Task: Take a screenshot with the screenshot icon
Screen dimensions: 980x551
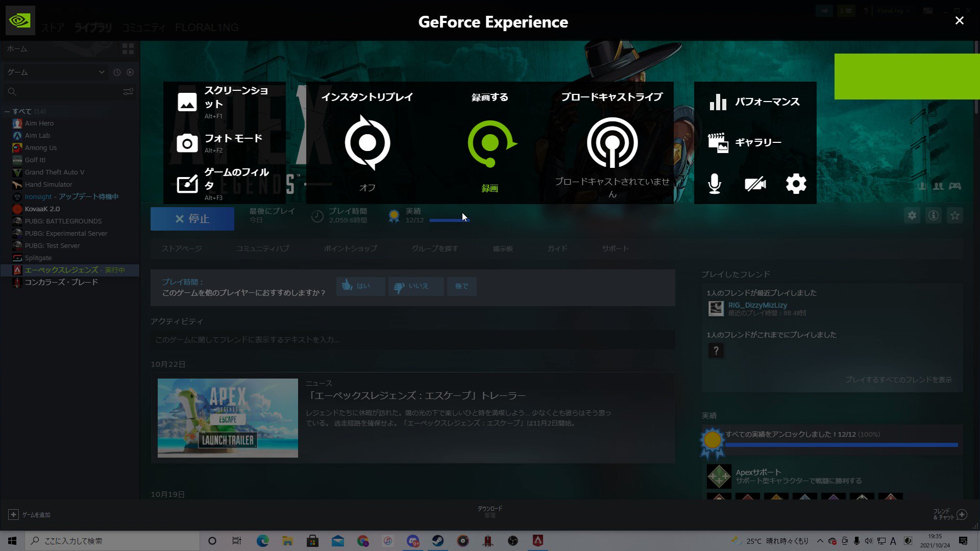Action: (x=187, y=102)
